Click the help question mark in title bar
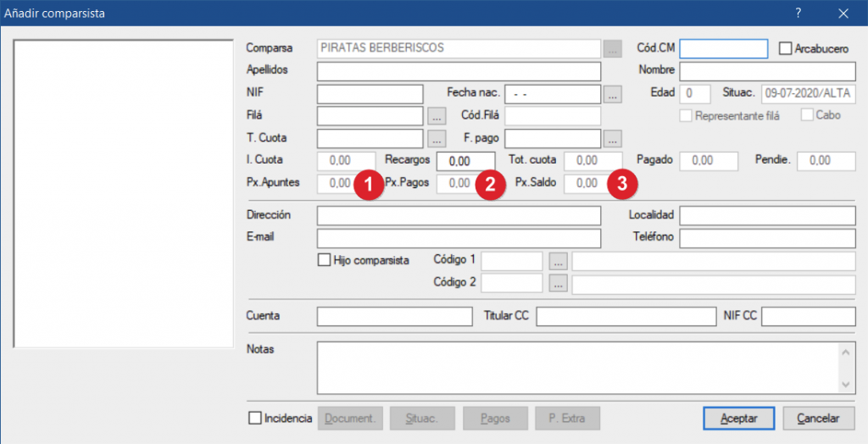 pyautogui.click(x=798, y=14)
